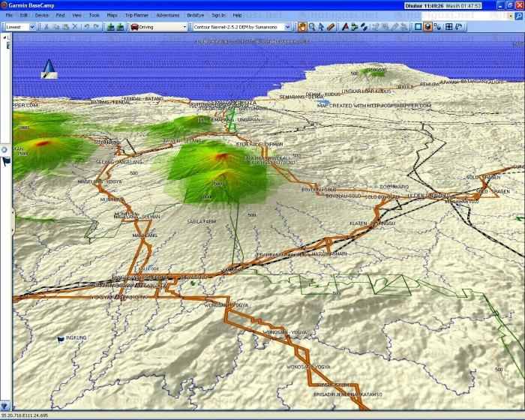Screen dimensions: 525x420
Task: Click the New Route tool icon
Action: [x=355, y=26]
